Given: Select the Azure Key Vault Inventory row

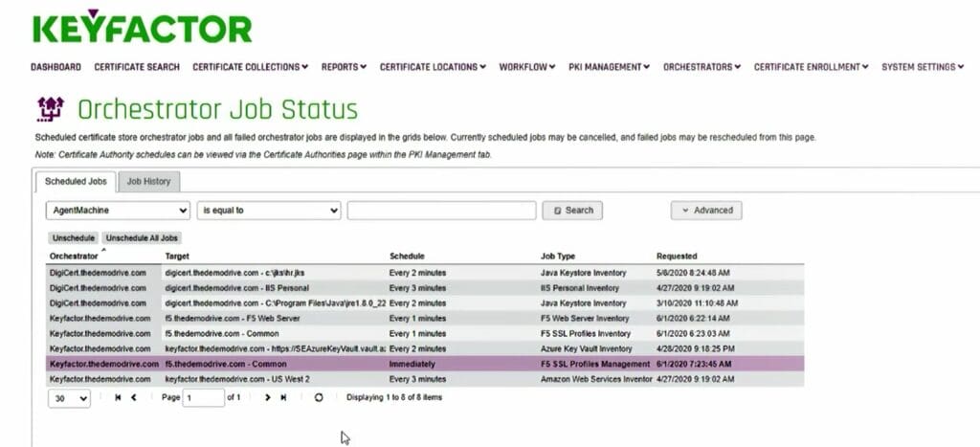Looking at the screenshot, I should tap(425, 348).
